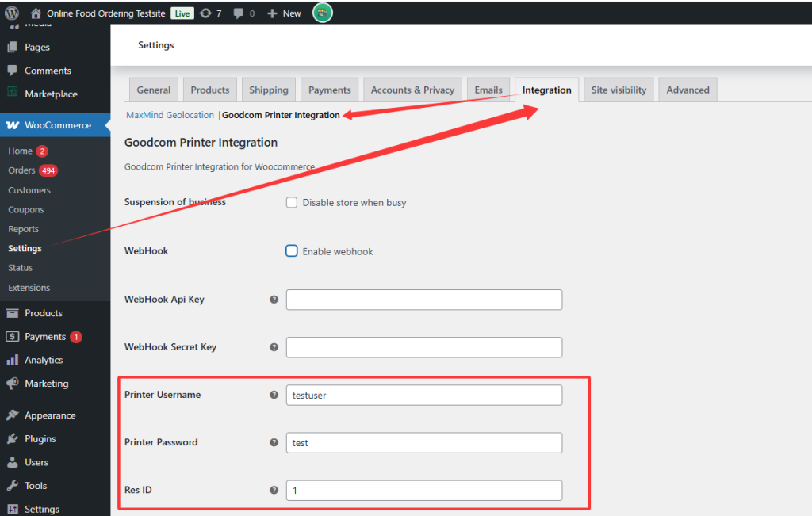
Task: Open the Advanced tab
Action: tap(688, 90)
